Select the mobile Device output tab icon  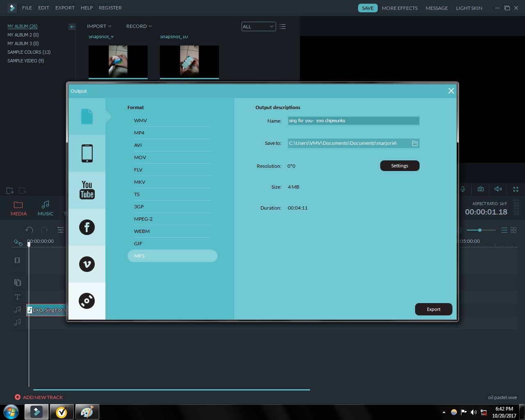point(87,153)
